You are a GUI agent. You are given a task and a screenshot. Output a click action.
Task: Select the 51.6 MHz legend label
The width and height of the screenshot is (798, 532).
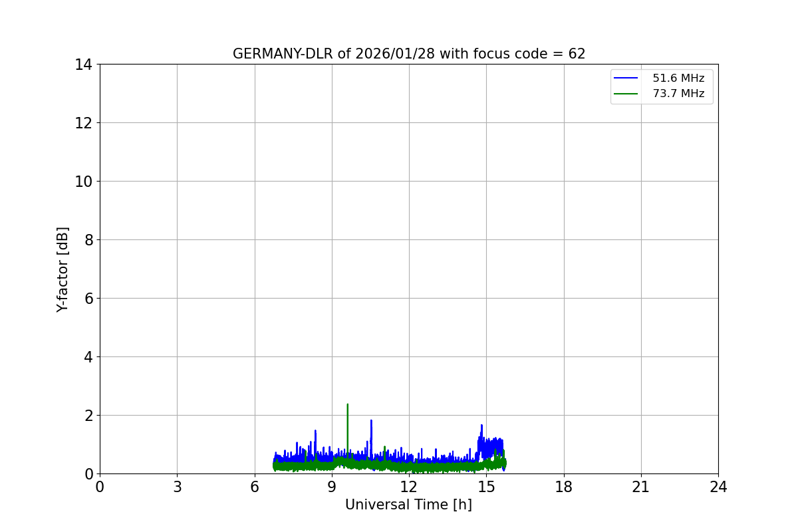(678, 78)
